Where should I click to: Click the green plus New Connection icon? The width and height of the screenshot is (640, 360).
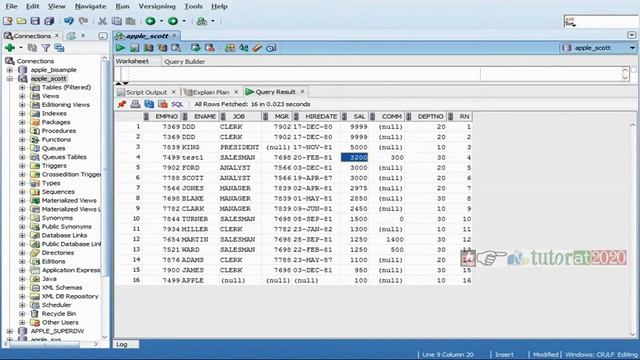10,48
